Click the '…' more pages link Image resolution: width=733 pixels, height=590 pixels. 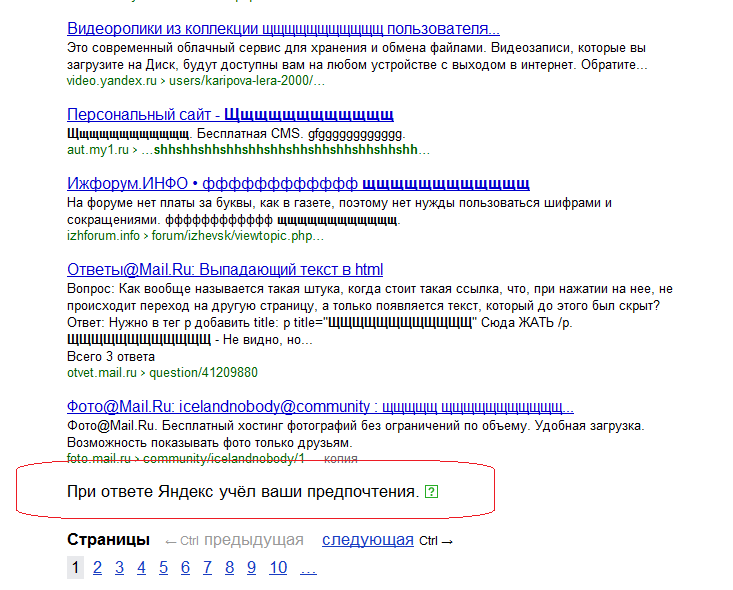click(308, 568)
